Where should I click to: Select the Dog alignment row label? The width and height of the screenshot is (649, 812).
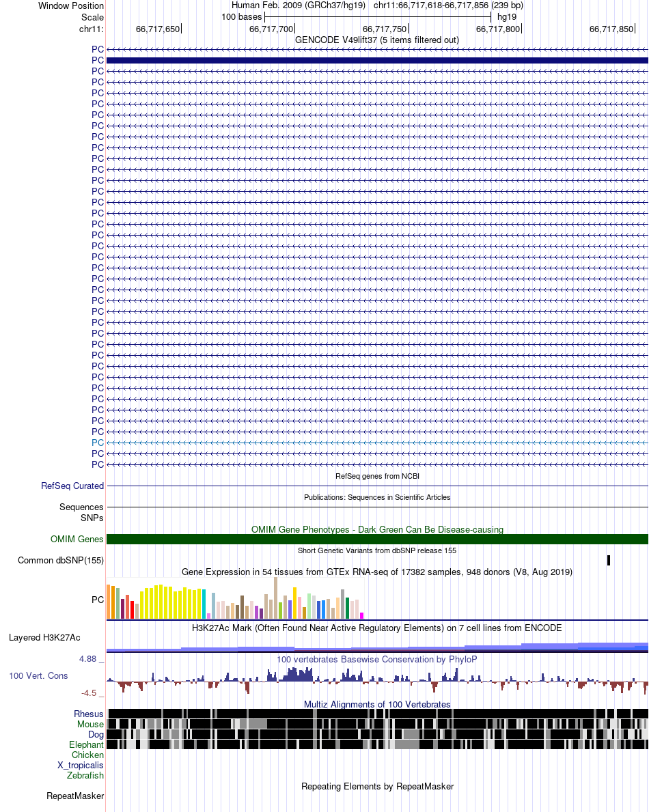[96, 734]
